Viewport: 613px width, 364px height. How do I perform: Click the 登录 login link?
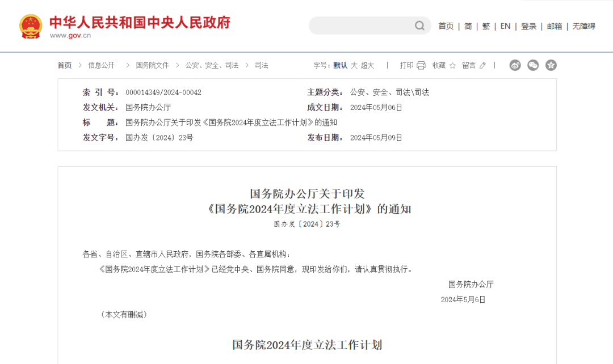coord(528,26)
